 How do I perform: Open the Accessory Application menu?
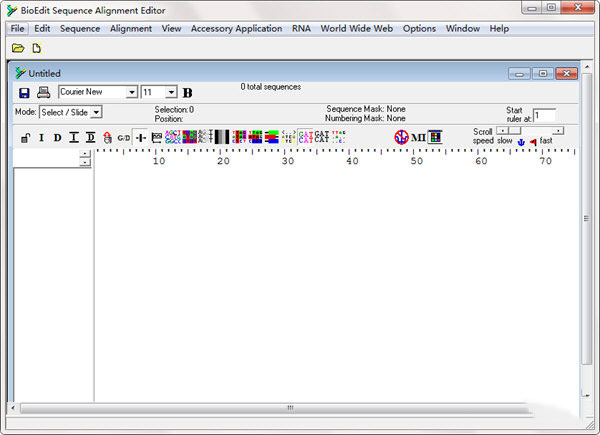[236, 29]
